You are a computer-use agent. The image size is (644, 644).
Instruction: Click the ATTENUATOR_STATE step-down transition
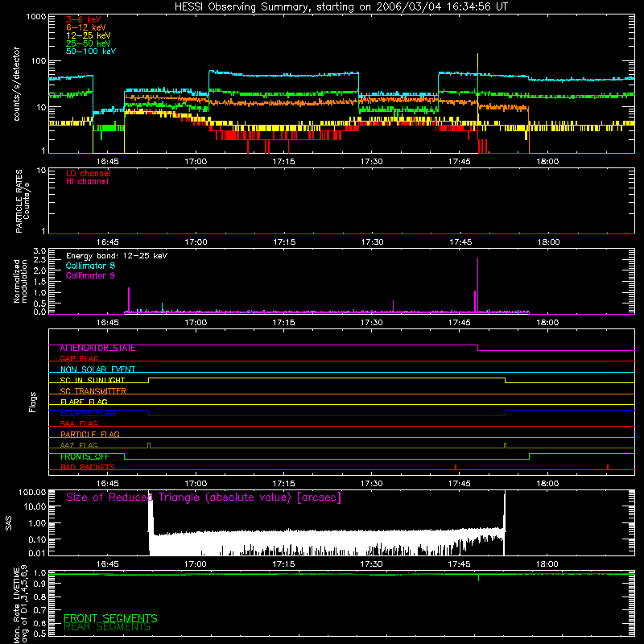coord(477,348)
